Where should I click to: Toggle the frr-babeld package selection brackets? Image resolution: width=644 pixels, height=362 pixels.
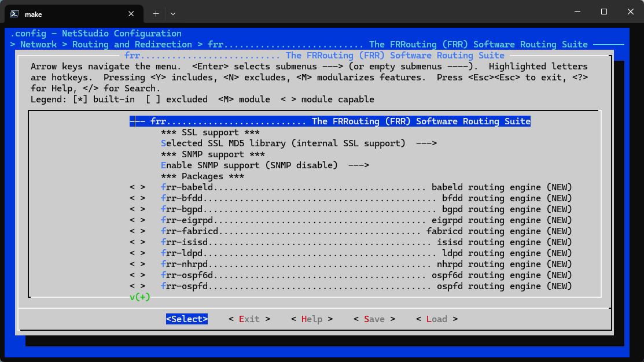point(137,187)
